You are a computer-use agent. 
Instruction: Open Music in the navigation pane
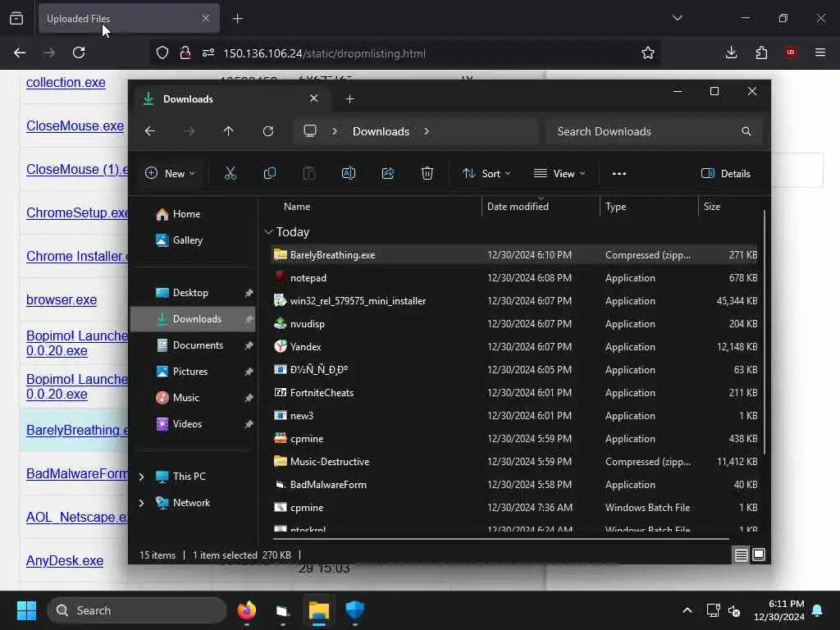(193, 398)
